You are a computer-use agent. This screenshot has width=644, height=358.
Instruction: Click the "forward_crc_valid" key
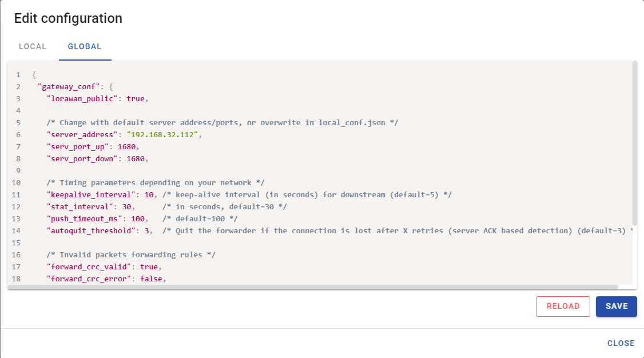tap(89, 267)
